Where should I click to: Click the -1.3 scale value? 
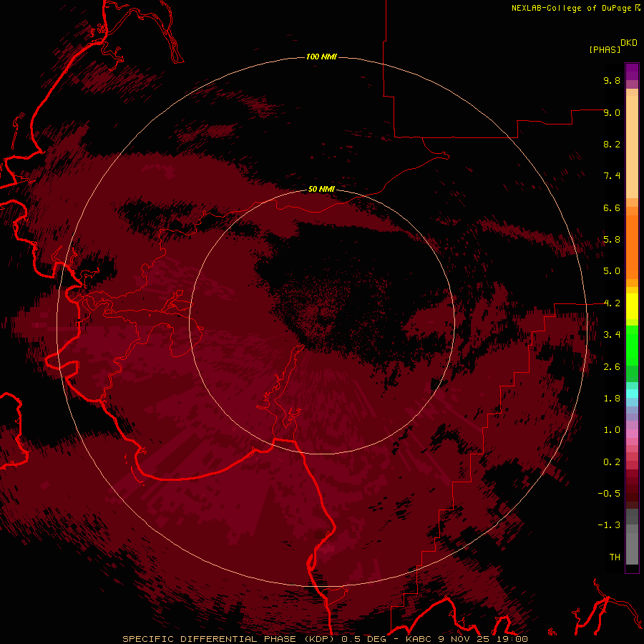[609, 525]
